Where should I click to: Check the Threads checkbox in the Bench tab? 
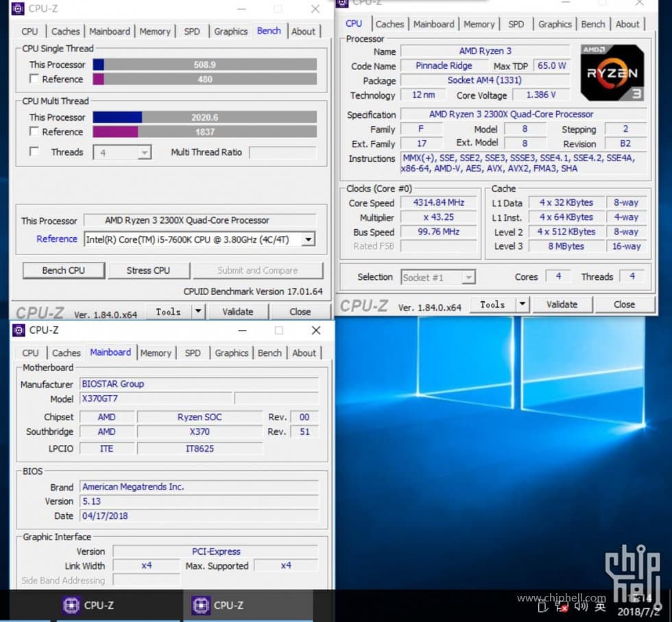[34, 152]
